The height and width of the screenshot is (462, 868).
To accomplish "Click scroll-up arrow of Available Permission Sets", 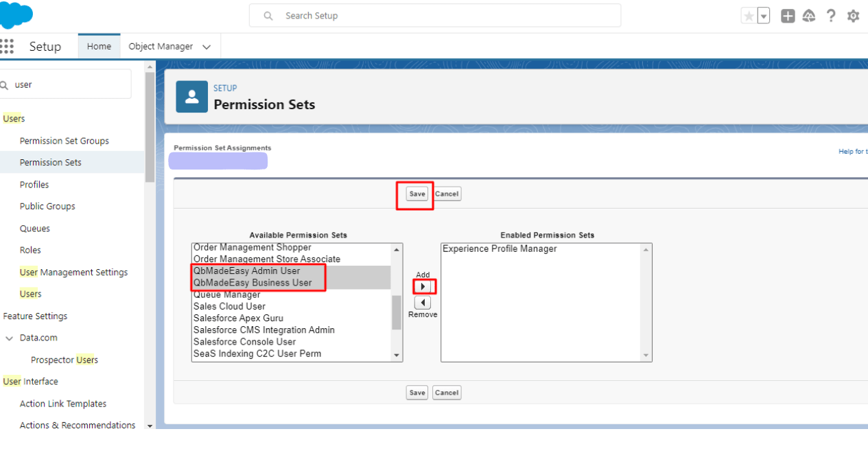I will tap(396, 249).
